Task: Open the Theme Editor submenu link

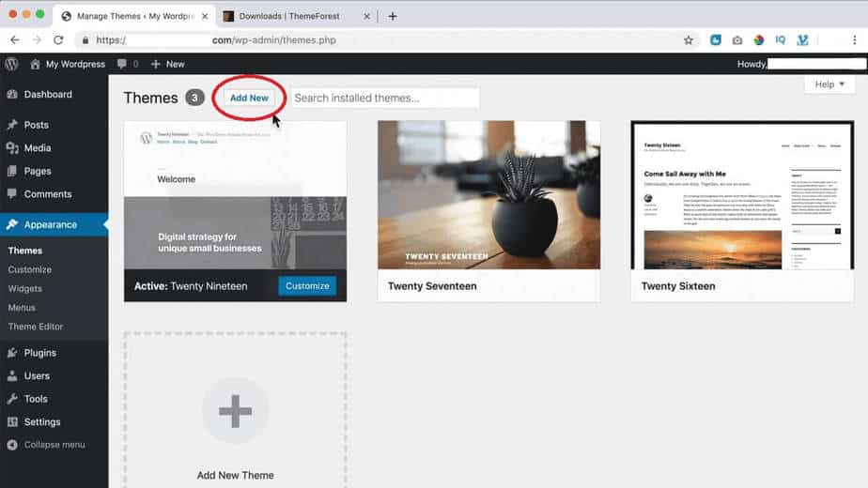Action: coord(36,327)
